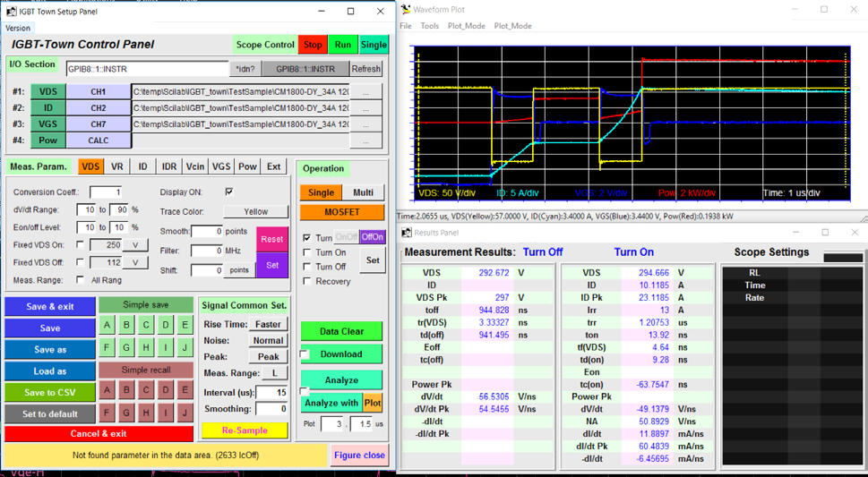Click the IGBT Town Setup Panel window icon

(11, 11)
